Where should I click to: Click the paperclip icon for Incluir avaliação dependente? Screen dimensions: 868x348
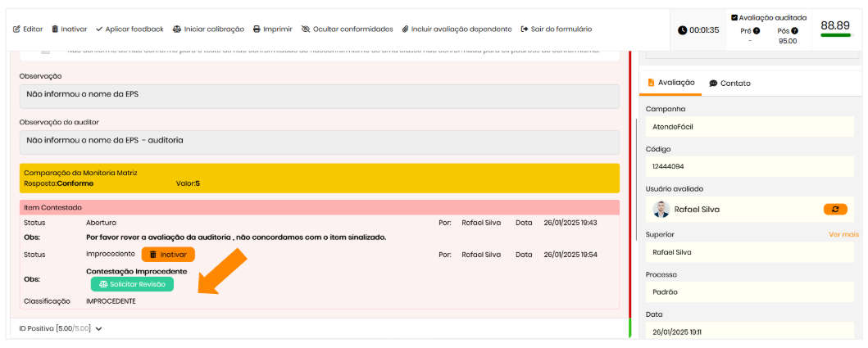[x=405, y=29]
